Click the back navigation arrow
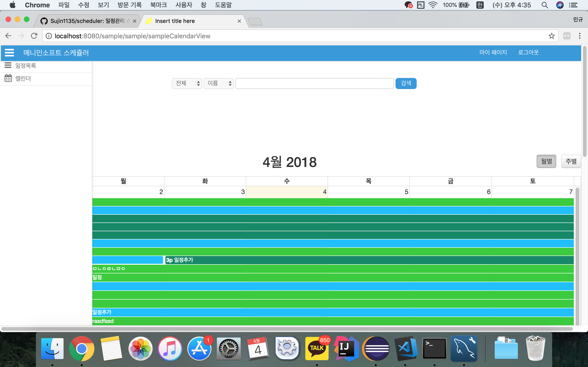 pyautogui.click(x=8, y=36)
